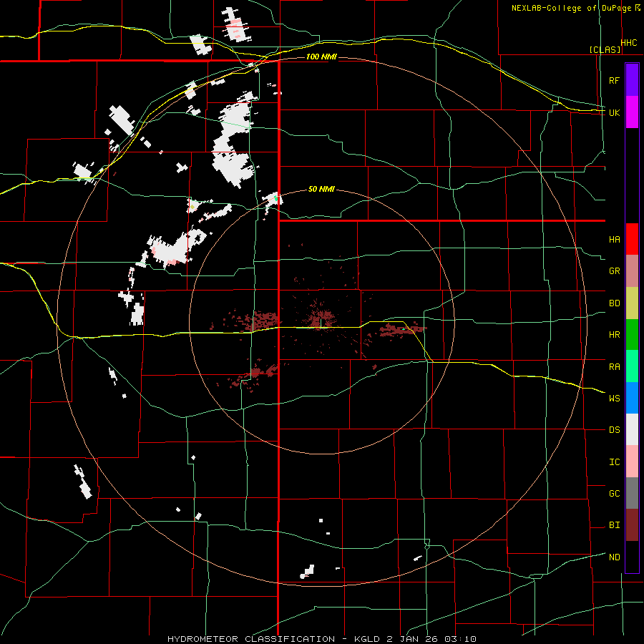Click the BI dark red legend swatch
This screenshot has height=644, width=644.
click(x=632, y=525)
